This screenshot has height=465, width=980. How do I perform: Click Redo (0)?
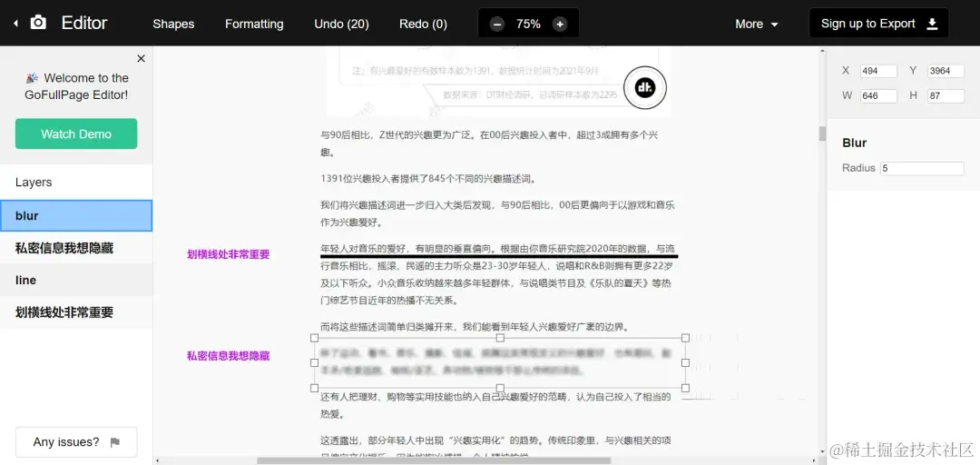tap(423, 25)
